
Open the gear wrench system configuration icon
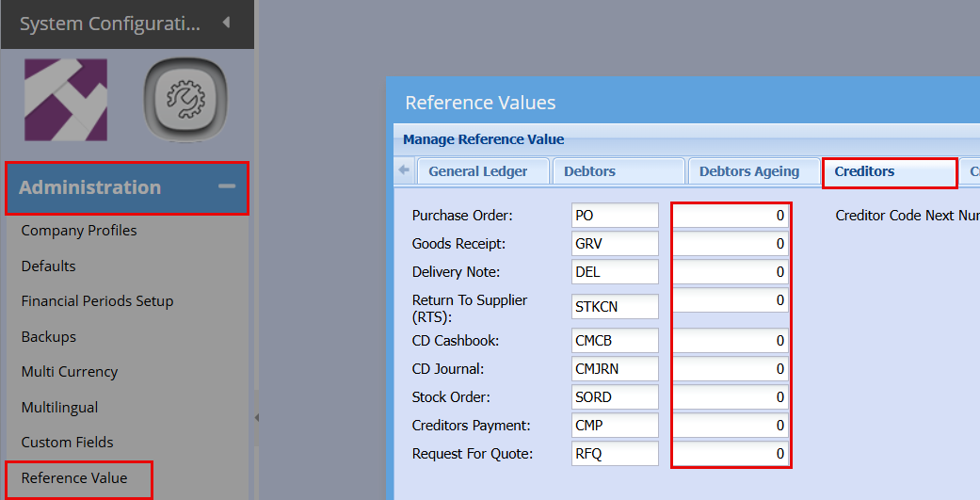(x=185, y=100)
